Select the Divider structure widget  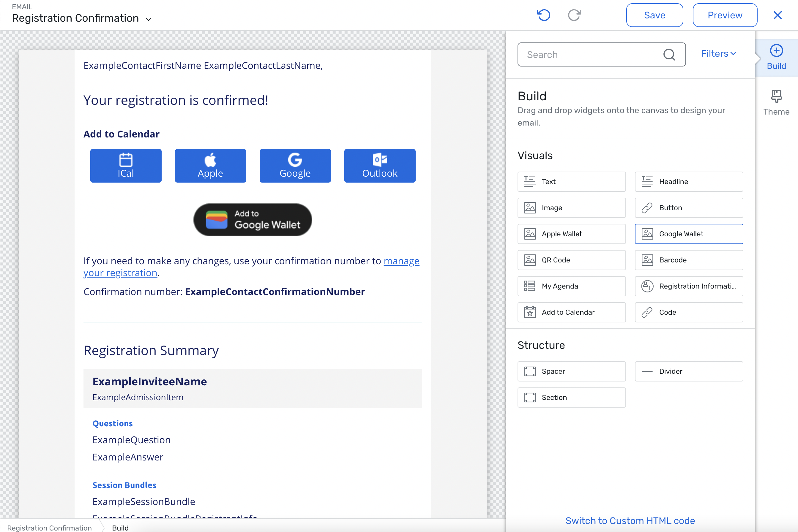689,371
